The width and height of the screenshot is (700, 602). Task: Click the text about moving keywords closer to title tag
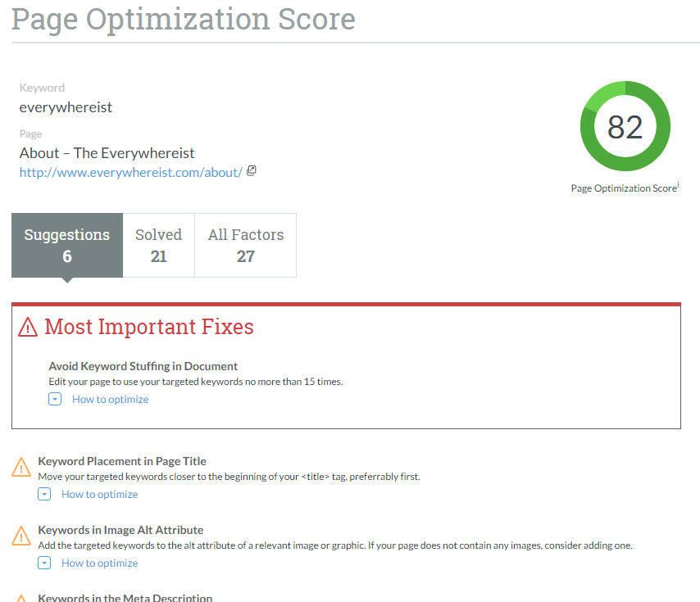point(229,477)
